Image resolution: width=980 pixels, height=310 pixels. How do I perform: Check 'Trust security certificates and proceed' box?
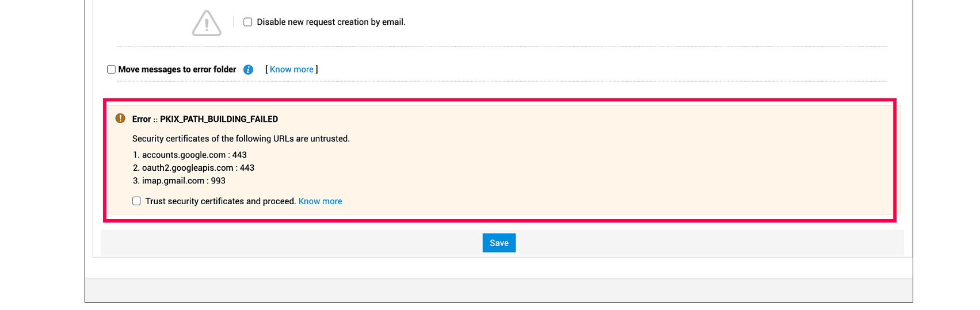point(136,201)
